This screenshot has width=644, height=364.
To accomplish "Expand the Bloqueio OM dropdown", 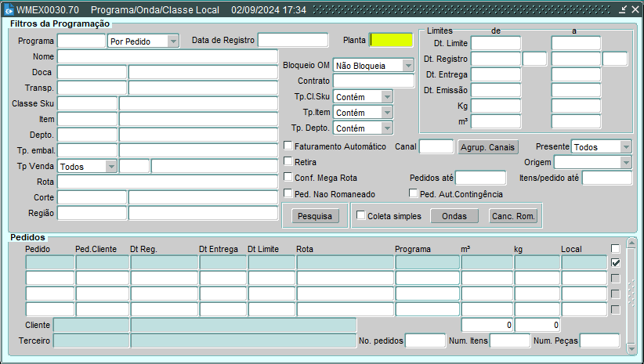I will click(407, 66).
